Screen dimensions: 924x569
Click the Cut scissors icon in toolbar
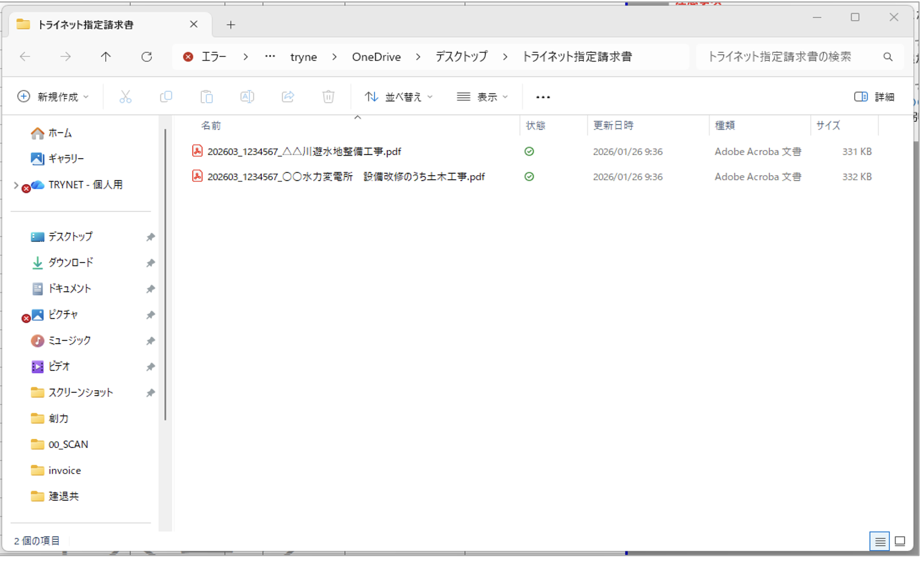click(x=125, y=97)
